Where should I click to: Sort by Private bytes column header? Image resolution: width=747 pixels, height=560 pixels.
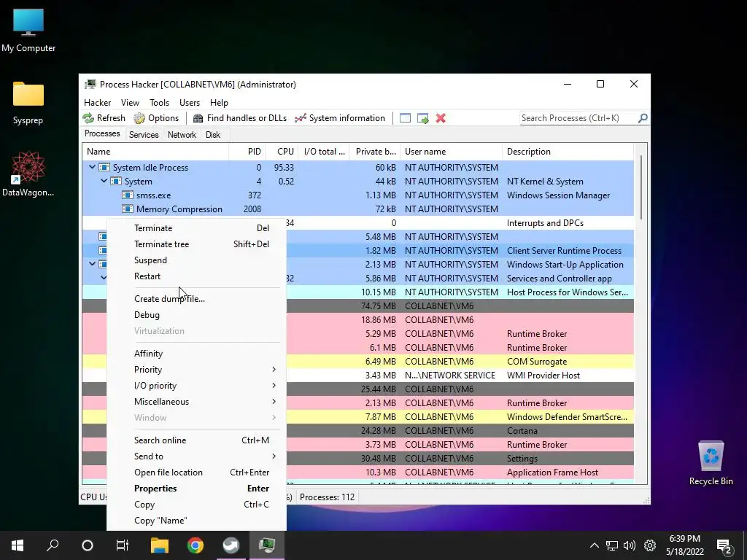pyautogui.click(x=375, y=152)
